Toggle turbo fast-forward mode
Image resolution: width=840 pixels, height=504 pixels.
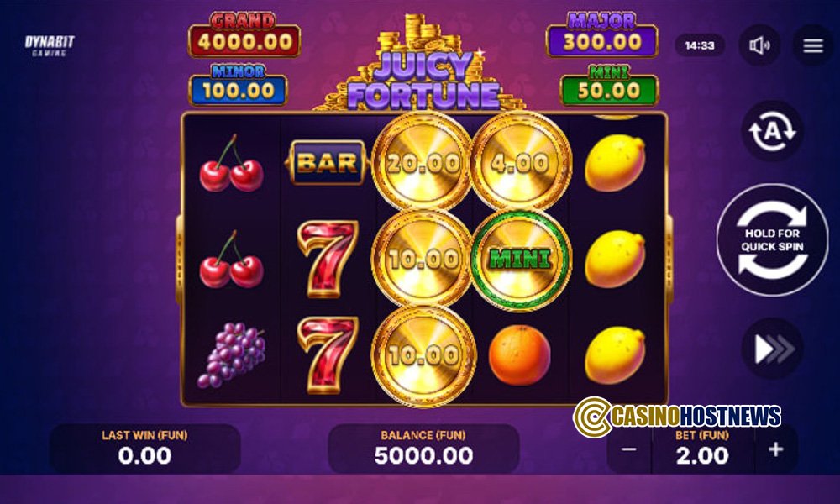[772, 349]
